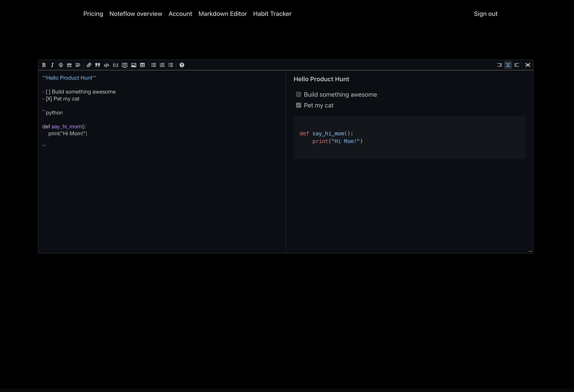Click the highlighted code block in preview
The image size is (574, 392).
coord(409,137)
